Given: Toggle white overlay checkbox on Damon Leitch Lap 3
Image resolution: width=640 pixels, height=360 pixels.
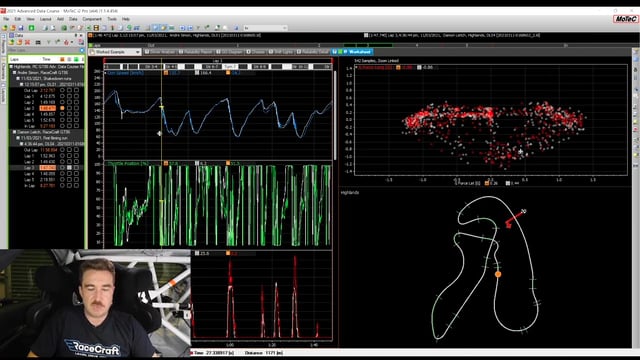Looking at the screenshot, I should click(x=69, y=168).
